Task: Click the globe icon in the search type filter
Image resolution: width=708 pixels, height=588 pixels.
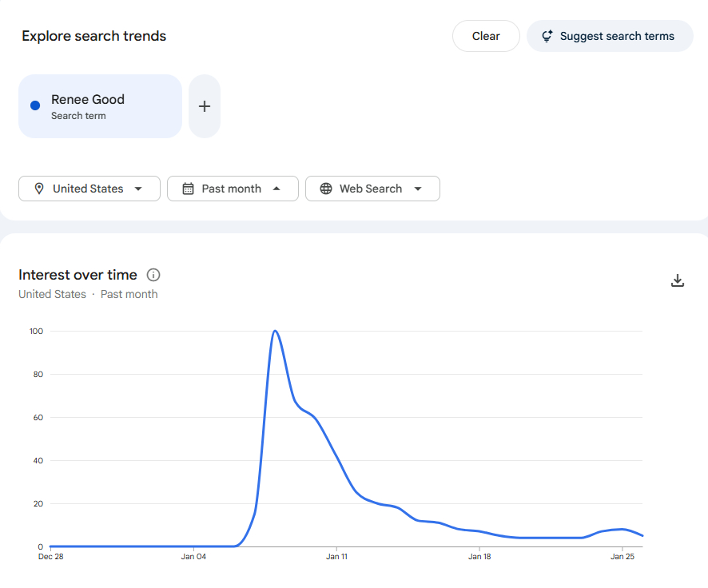Action: [x=326, y=189]
